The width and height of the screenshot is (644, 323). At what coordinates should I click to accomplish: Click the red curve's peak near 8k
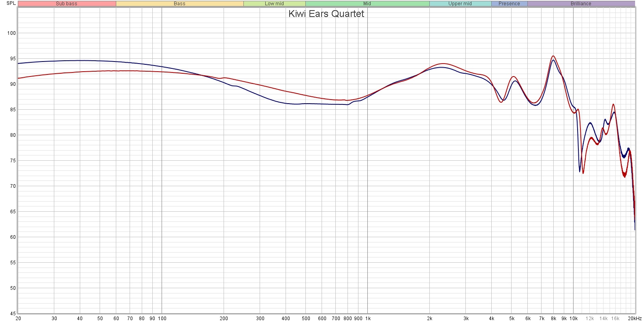click(x=553, y=56)
